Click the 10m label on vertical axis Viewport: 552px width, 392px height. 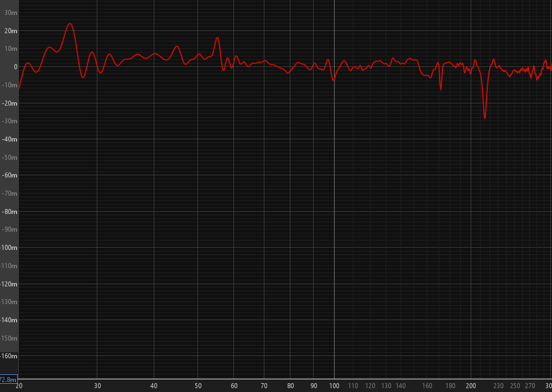[x=11, y=49]
